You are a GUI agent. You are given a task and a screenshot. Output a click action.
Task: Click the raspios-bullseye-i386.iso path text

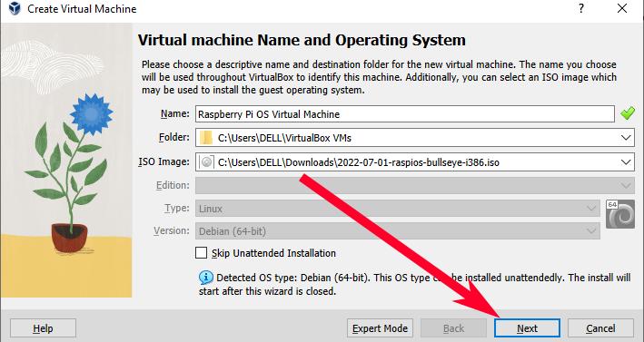(x=358, y=162)
